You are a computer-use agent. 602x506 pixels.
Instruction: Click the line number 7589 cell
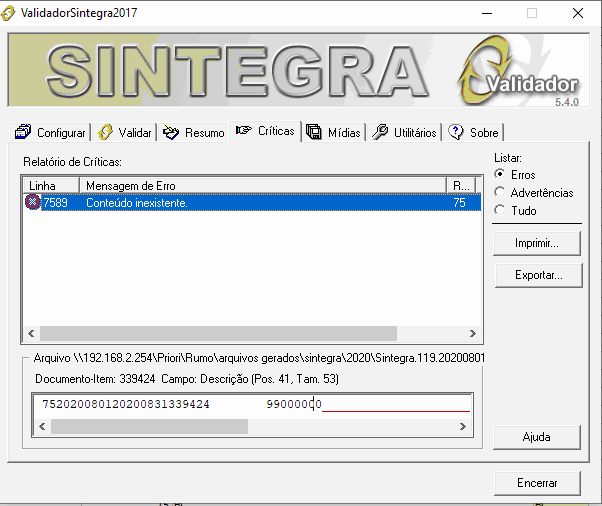tap(55, 203)
